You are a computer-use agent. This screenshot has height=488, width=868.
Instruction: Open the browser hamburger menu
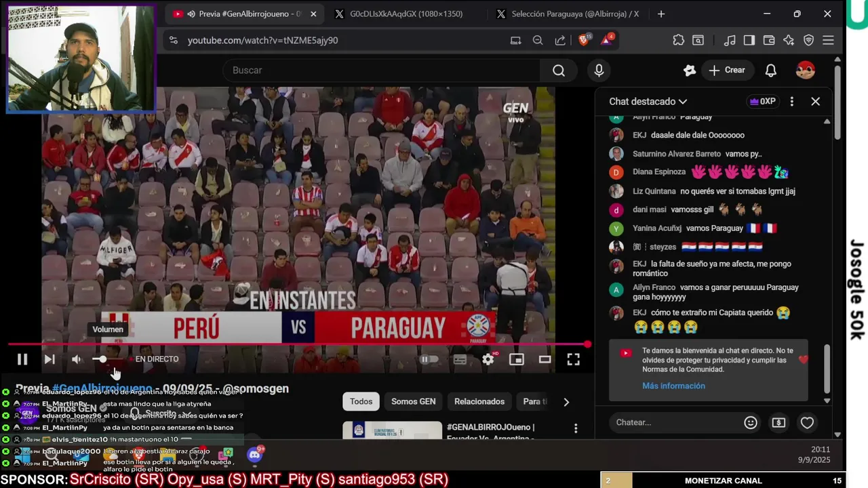828,41
